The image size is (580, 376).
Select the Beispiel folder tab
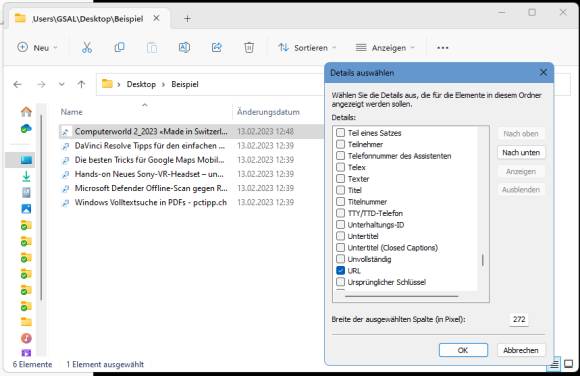(x=88, y=19)
